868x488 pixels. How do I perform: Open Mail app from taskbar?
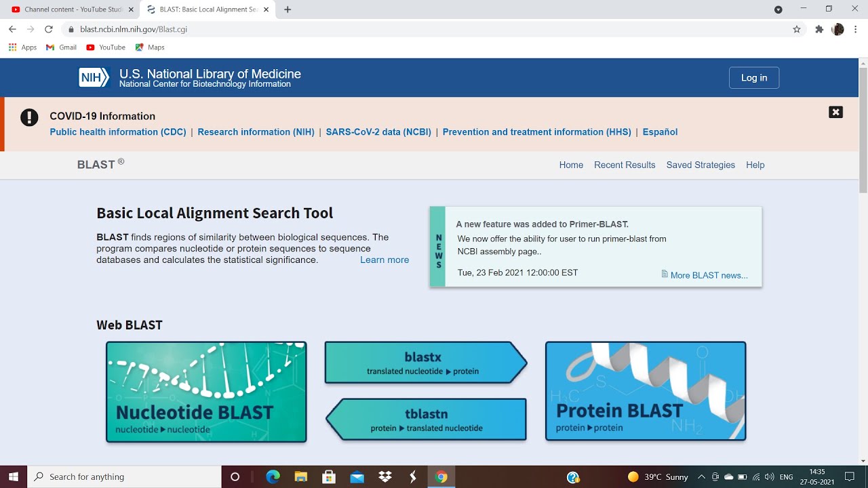[x=357, y=476]
